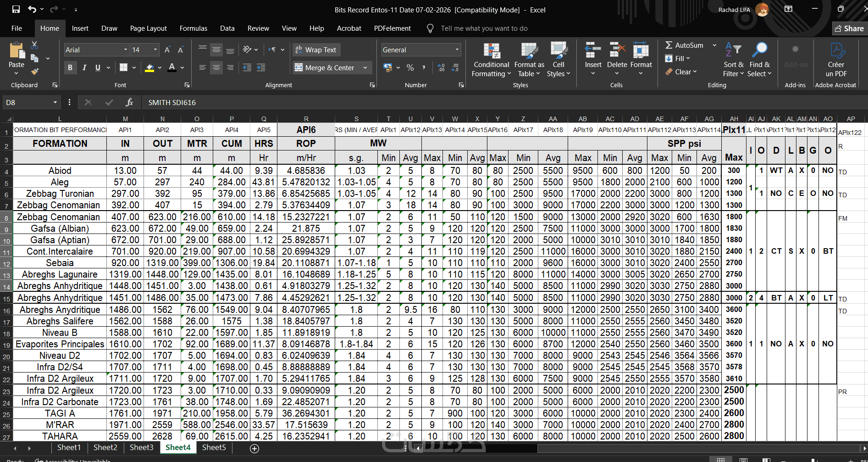Click the Decrease Indent icon
The height and width of the screenshot is (462, 868).
tap(247, 67)
